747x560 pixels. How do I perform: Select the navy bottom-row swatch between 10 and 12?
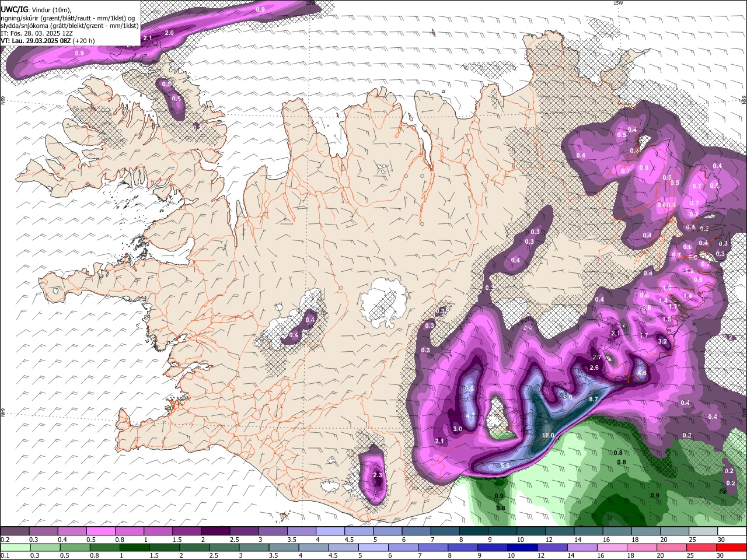point(523,548)
